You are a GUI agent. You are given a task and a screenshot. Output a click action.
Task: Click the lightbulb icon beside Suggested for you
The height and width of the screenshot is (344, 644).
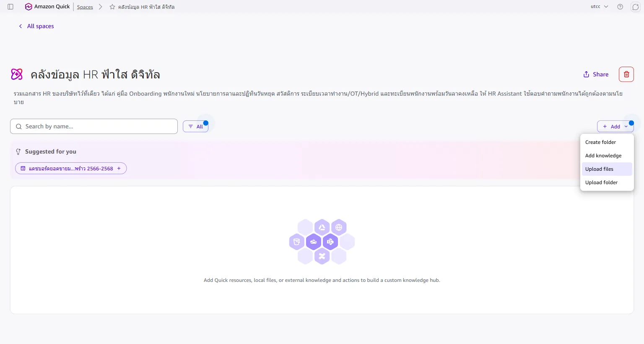[x=18, y=151]
